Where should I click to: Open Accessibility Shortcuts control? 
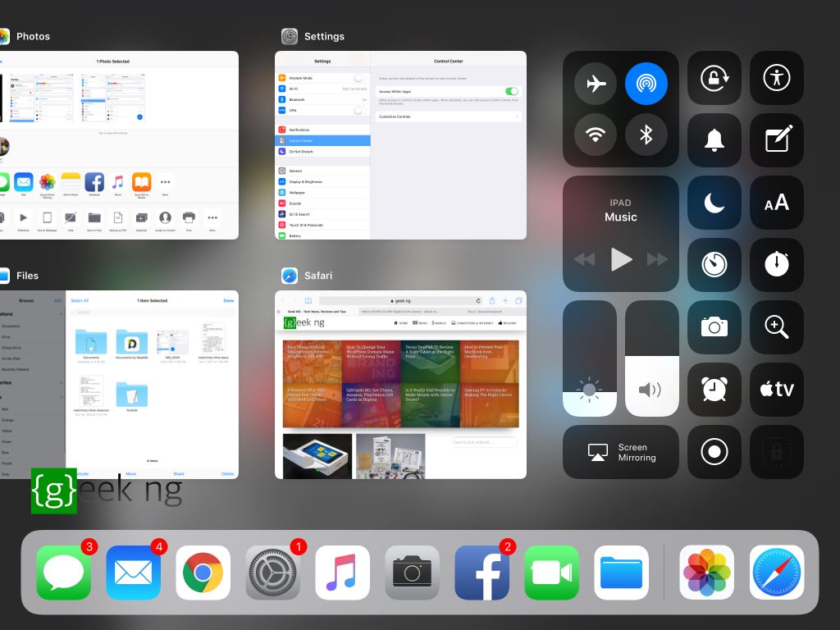point(776,78)
